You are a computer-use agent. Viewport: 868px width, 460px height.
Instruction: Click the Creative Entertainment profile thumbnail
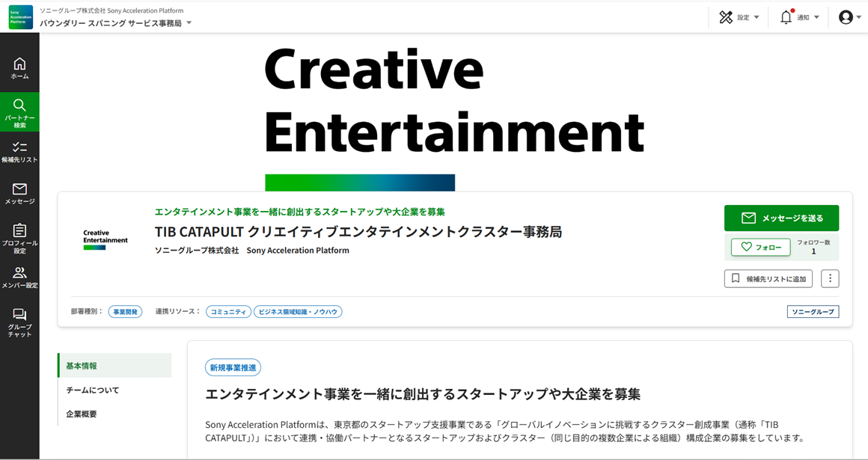(x=106, y=239)
